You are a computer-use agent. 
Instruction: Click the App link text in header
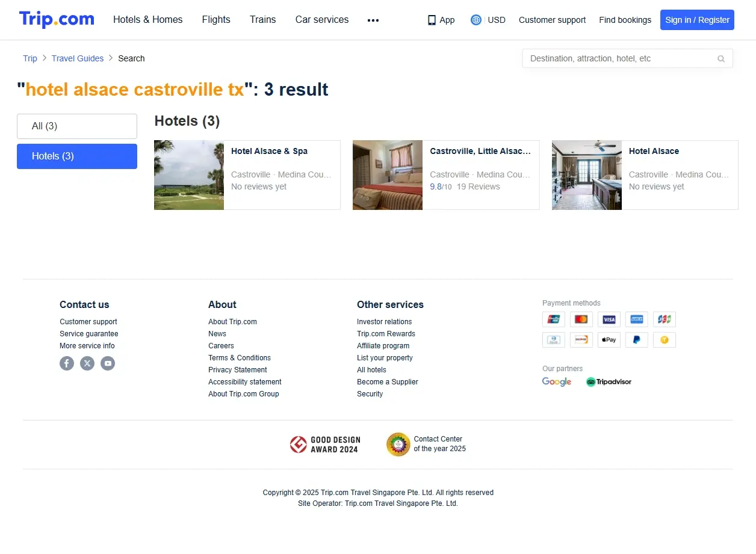(x=447, y=20)
